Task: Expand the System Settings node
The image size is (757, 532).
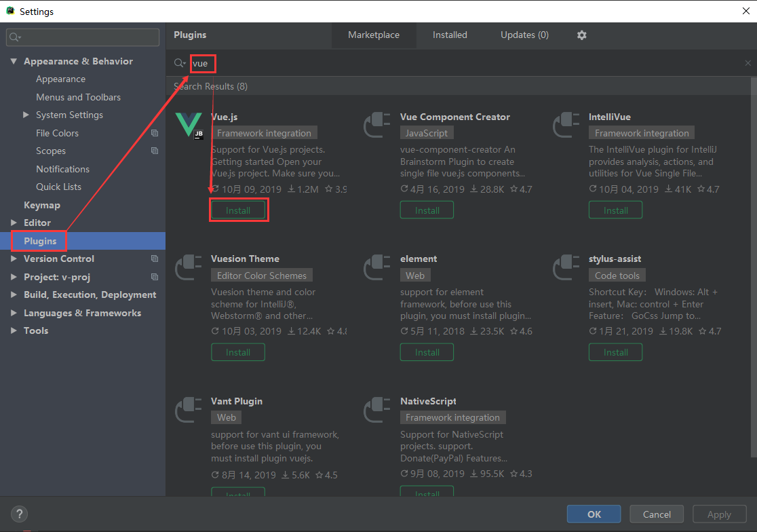Action: [26, 115]
